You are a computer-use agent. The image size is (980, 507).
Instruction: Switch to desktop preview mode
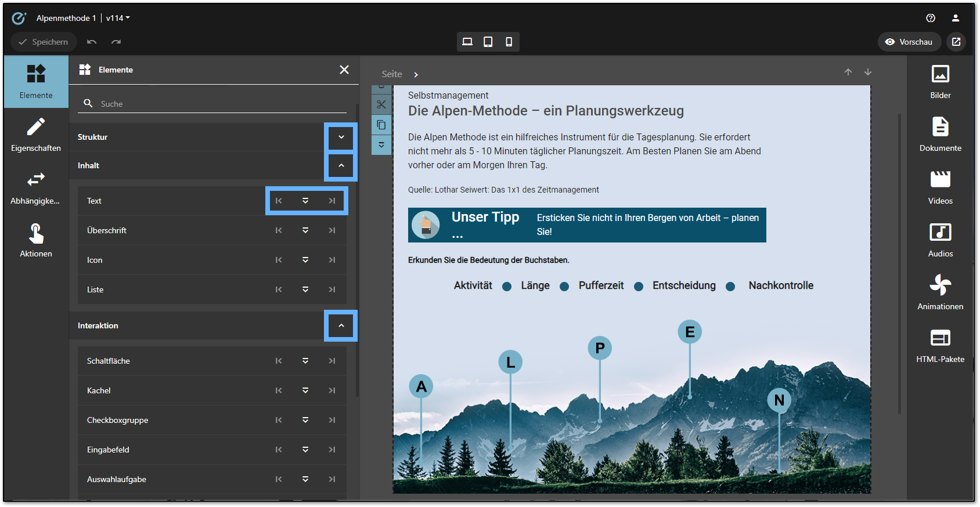(467, 42)
